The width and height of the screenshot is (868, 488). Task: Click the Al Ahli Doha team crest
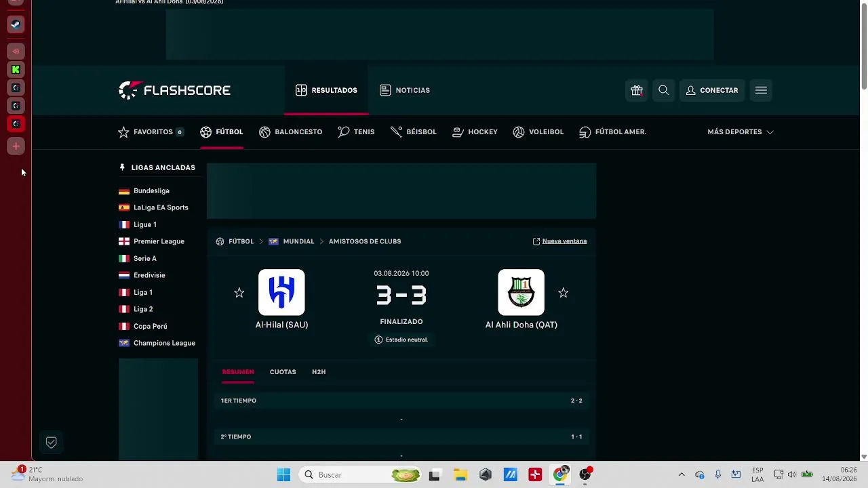(x=521, y=292)
